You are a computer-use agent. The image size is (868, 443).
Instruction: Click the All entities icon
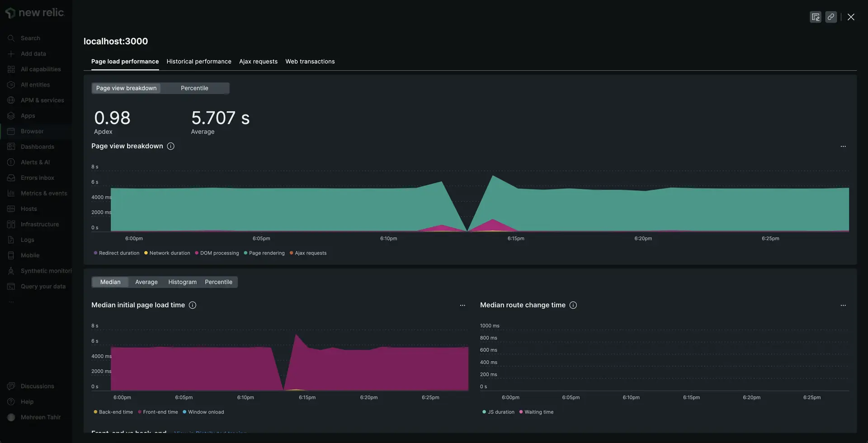tap(11, 85)
